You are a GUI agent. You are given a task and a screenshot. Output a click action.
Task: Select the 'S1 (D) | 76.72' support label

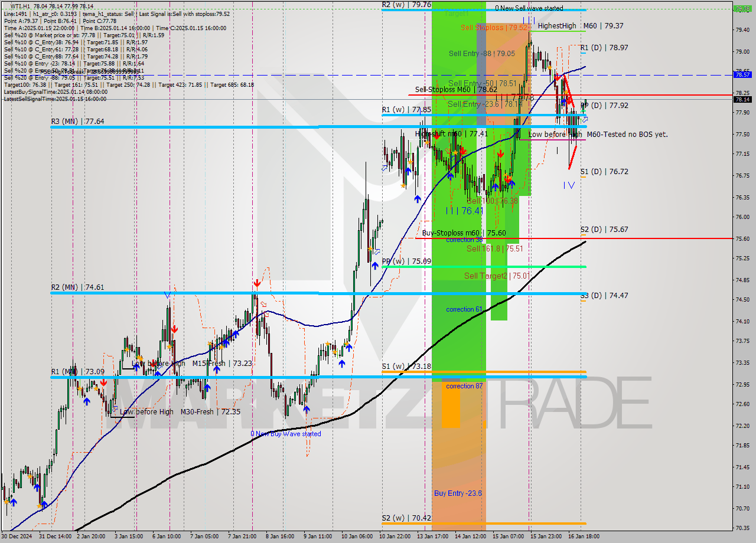[604, 172]
